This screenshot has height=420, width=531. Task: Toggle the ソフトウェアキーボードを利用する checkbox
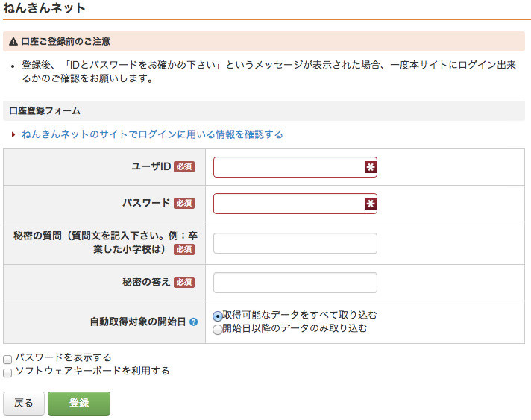click(x=7, y=372)
